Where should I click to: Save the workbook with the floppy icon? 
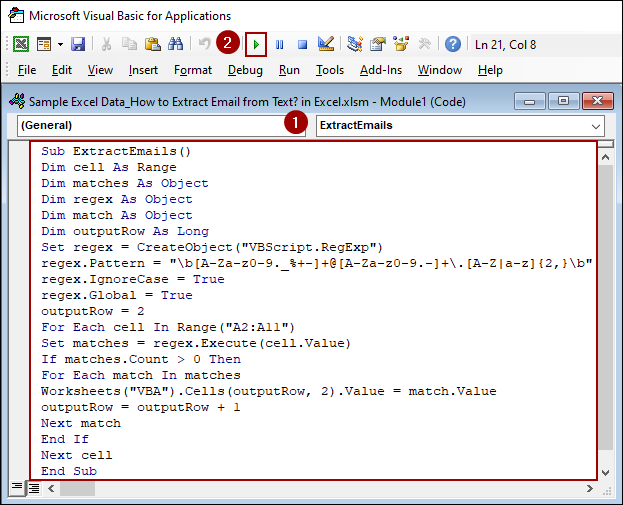click(x=78, y=44)
